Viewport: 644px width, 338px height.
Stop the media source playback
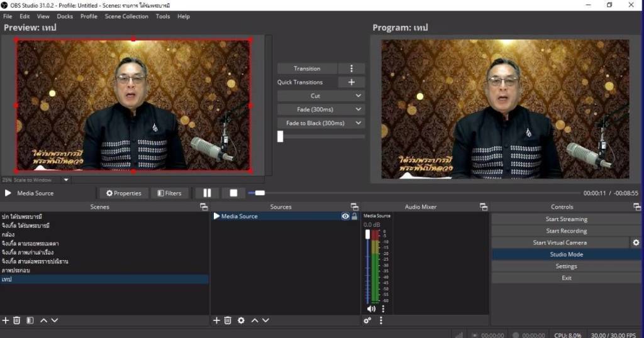[x=233, y=193]
